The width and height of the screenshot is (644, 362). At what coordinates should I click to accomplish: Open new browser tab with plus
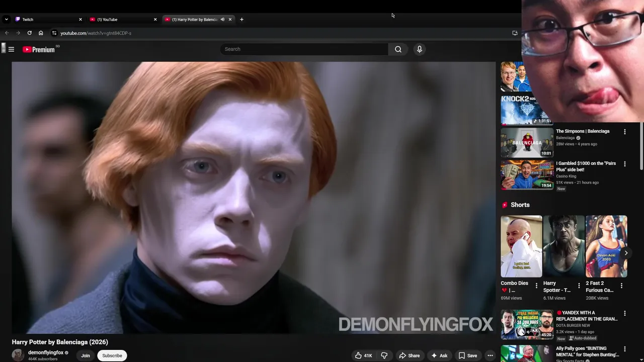[242, 20]
